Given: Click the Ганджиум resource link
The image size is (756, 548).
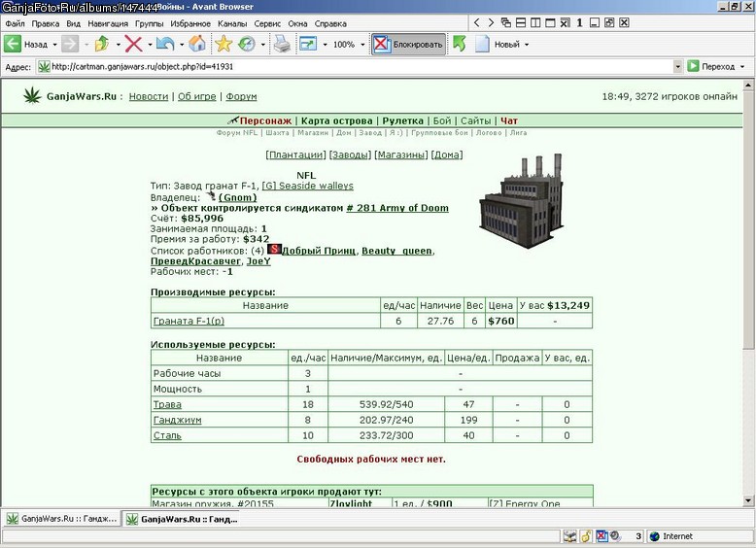Looking at the screenshot, I should tap(178, 420).
